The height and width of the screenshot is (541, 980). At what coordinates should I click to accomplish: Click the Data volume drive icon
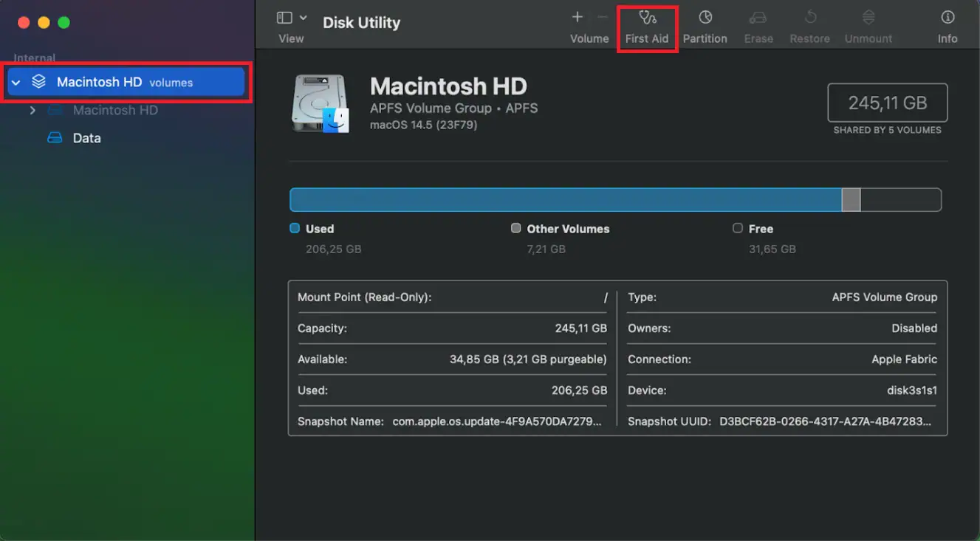[55, 138]
